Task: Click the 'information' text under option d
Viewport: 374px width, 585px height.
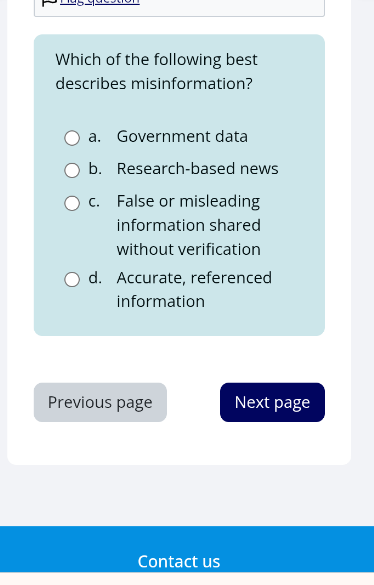Action: 160,301
